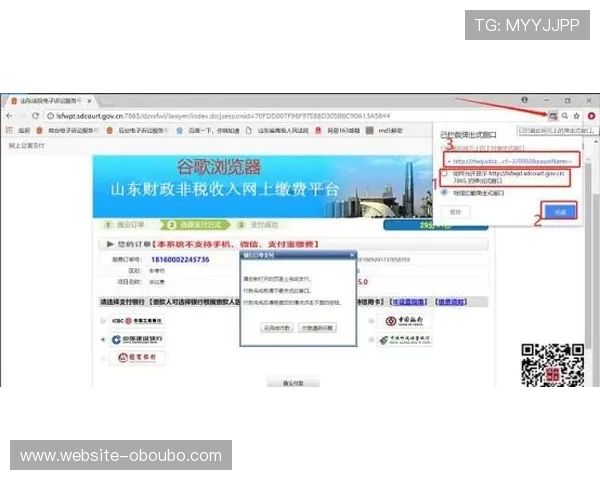Open the Baidu bookmark with paw icon
Image resolution: width=600 pixels, height=480 pixels.
pos(208,131)
